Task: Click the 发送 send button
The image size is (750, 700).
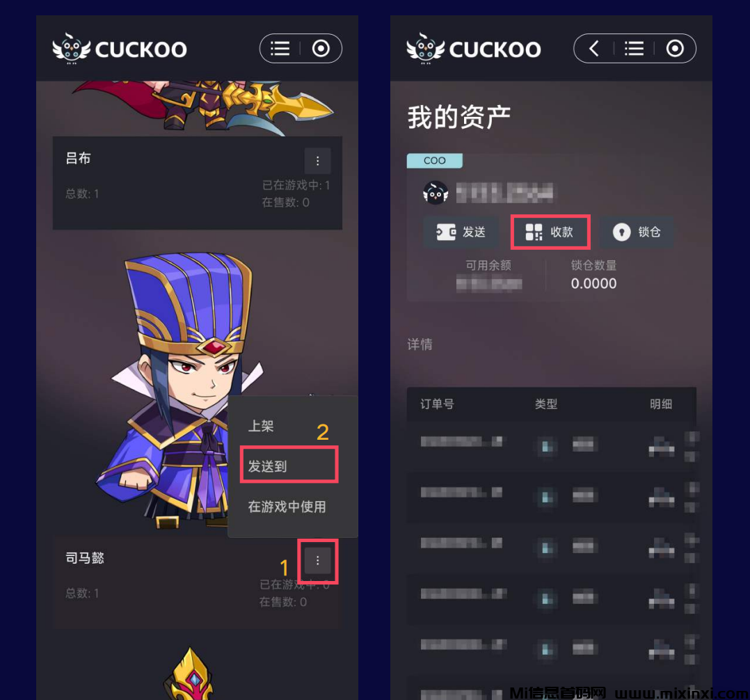Action: click(x=461, y=232)
